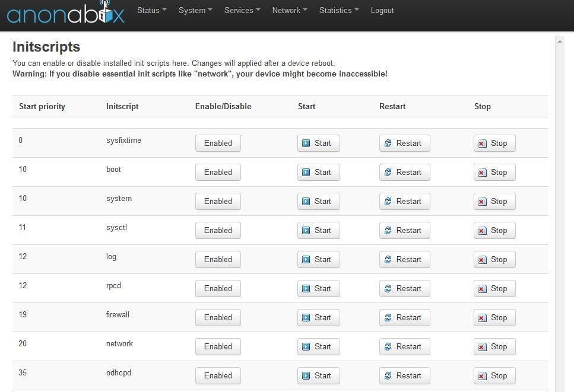This screenshot has height=392, width=574.
Task: Toggle Enabled button for sysfixtime
Action: (x=218, y=143)
